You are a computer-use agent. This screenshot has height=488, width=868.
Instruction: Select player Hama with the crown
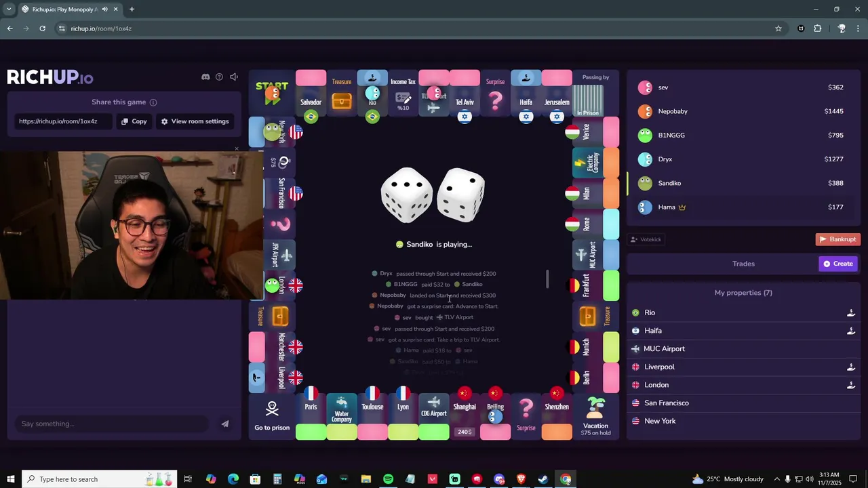[x=744, y=207]
